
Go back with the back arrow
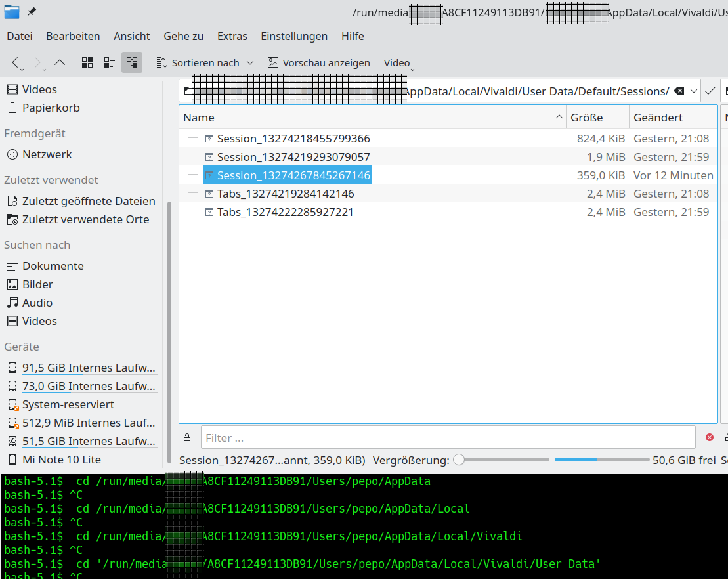[16, 62]
